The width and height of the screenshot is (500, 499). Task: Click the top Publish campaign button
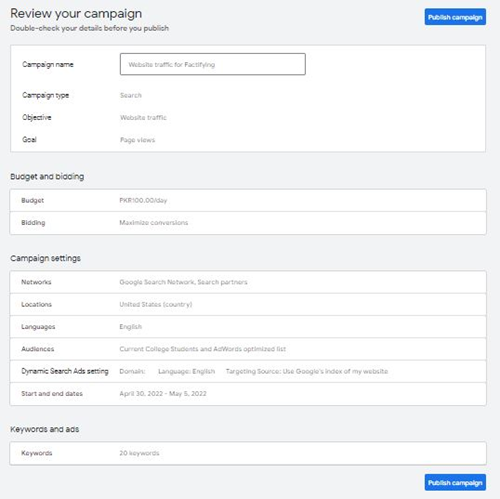(455, 17)
